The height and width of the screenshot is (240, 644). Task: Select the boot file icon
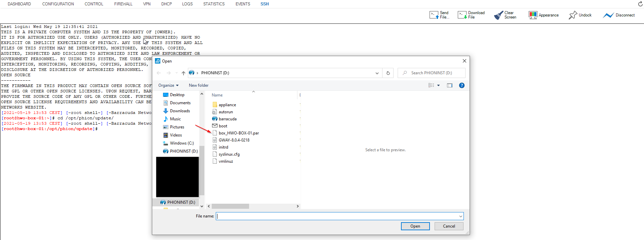(215, 126)
